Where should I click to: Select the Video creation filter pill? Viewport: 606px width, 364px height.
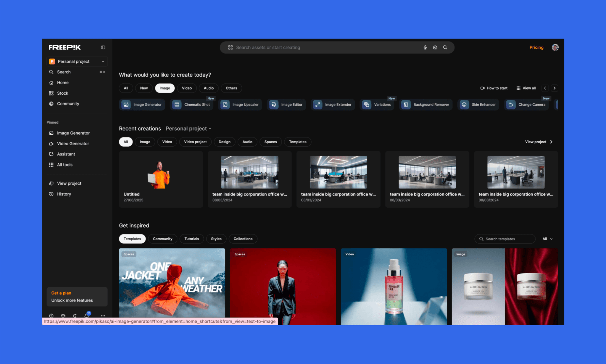(x=187, y=88)
